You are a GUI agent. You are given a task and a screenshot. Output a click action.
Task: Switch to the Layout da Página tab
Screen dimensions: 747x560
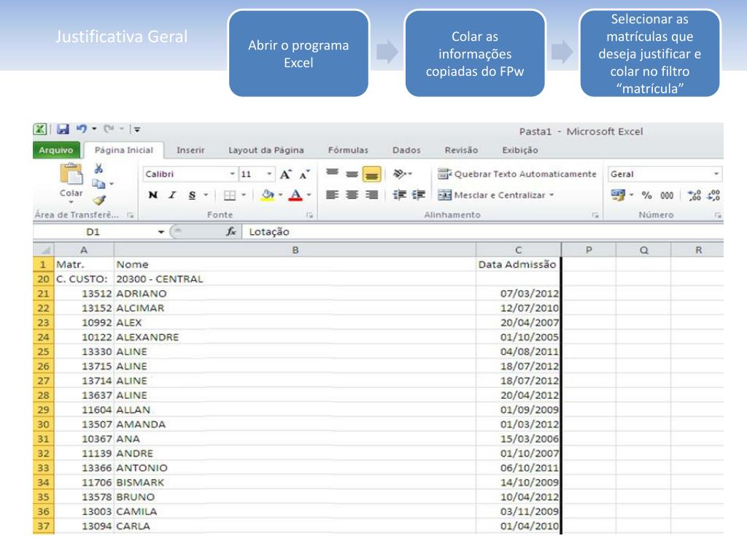point(266,150)
